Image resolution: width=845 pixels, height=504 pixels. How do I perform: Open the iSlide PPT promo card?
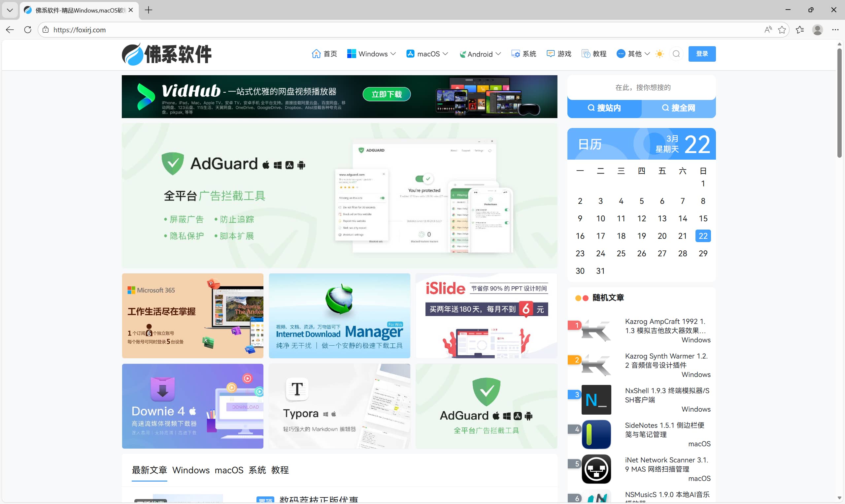(x=486, y=316)
